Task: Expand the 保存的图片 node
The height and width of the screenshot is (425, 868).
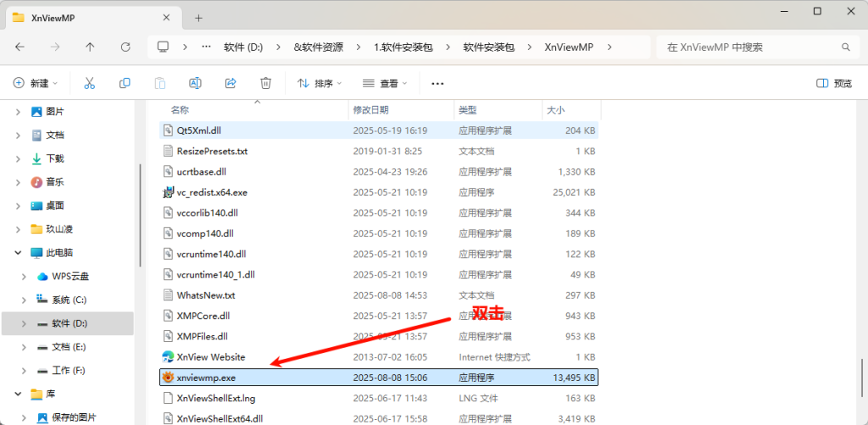Action: click(x=24, y=417)
